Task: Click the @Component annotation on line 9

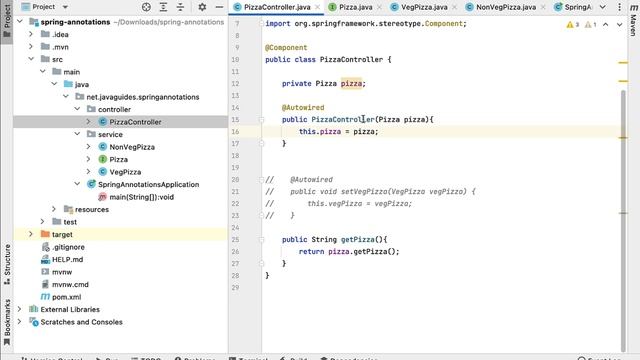Action: tap(286, 47)
